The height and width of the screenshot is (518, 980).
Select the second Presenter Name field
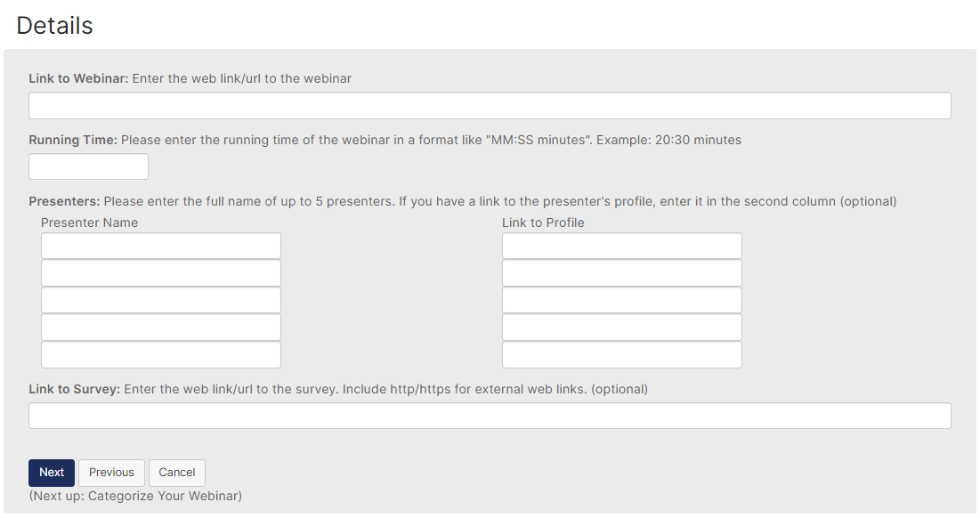pyautogui.click(x=161, y=273)
